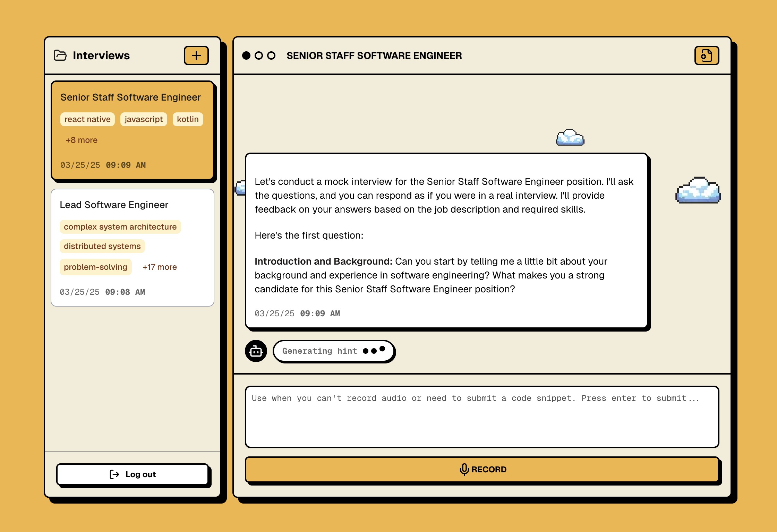
Task: Select the first filled step indicator dot
Action: pyautogui.click(x=246, y=55)
